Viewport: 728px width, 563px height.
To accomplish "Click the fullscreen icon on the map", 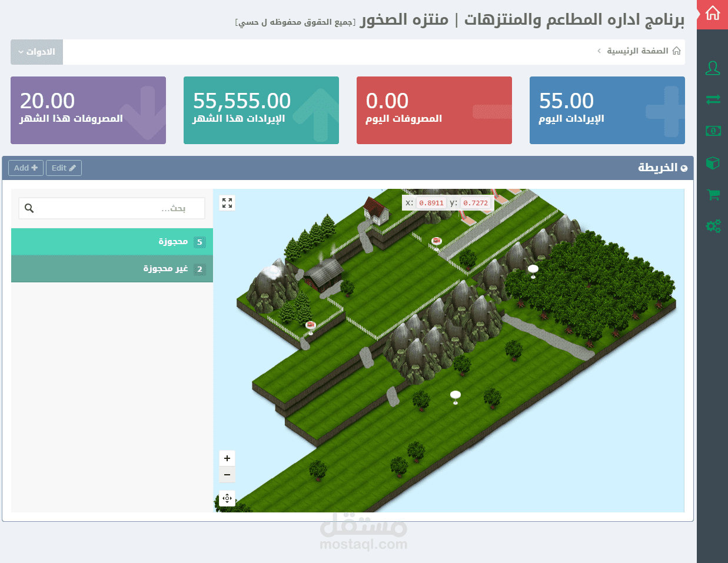I will pos(227,202).
